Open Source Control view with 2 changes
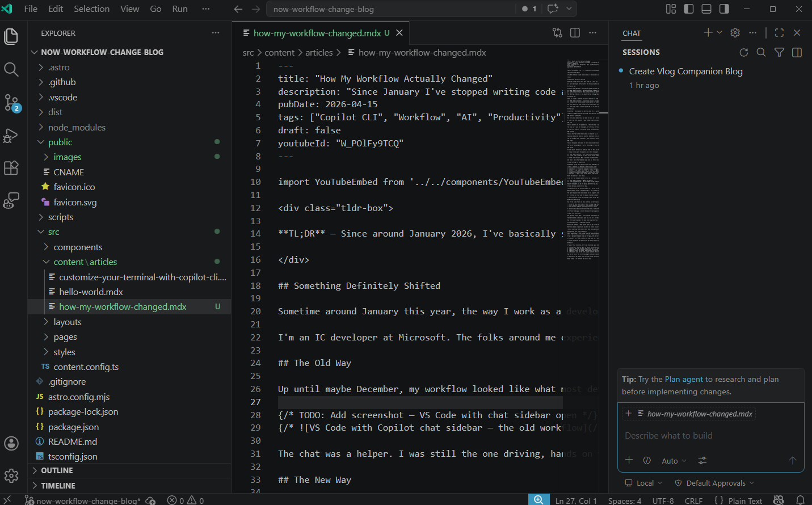 (x=11, y=103)
